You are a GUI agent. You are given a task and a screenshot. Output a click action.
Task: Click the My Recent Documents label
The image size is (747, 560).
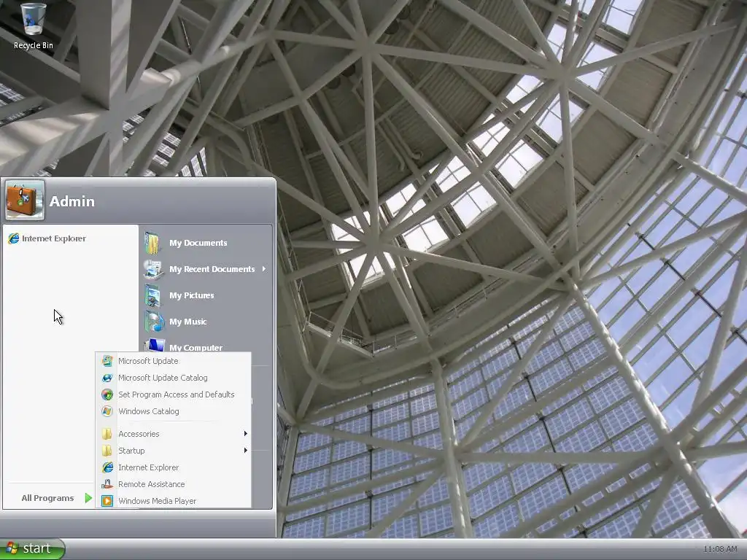click(212, 269)
